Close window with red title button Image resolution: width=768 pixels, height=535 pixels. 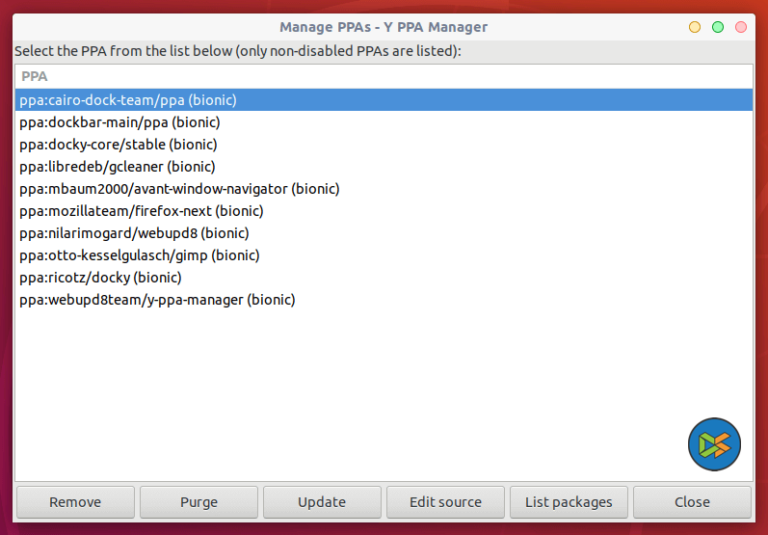pos(741,27)
